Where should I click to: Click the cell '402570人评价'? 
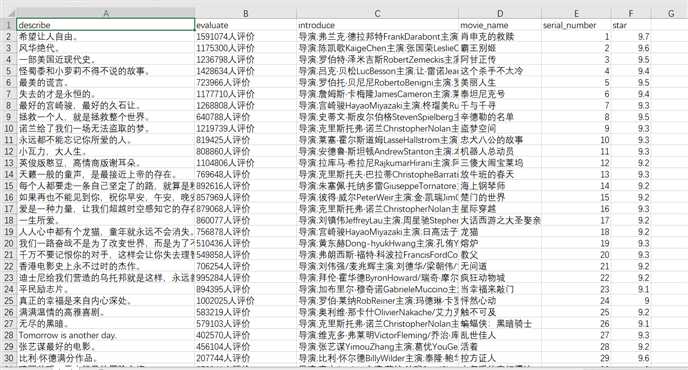(246, 335)
